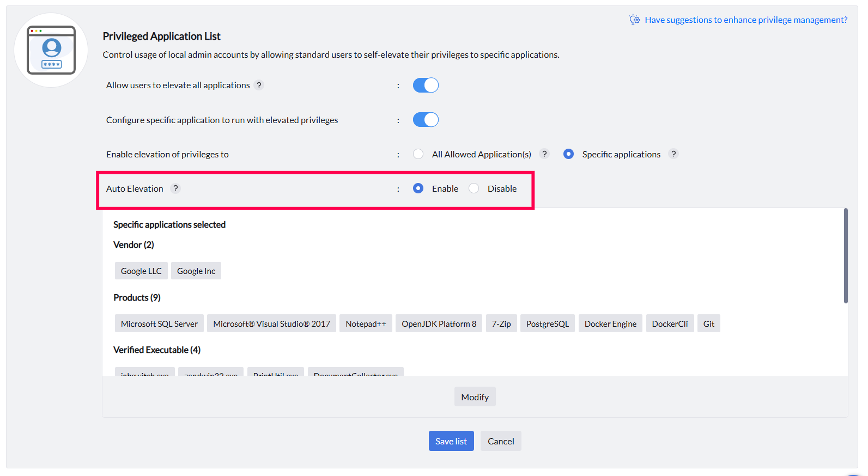Click the Auto Elevation help icon
The height and width of the screenshot is (476, 868).
pyautogui.click(x=175, y=188)
